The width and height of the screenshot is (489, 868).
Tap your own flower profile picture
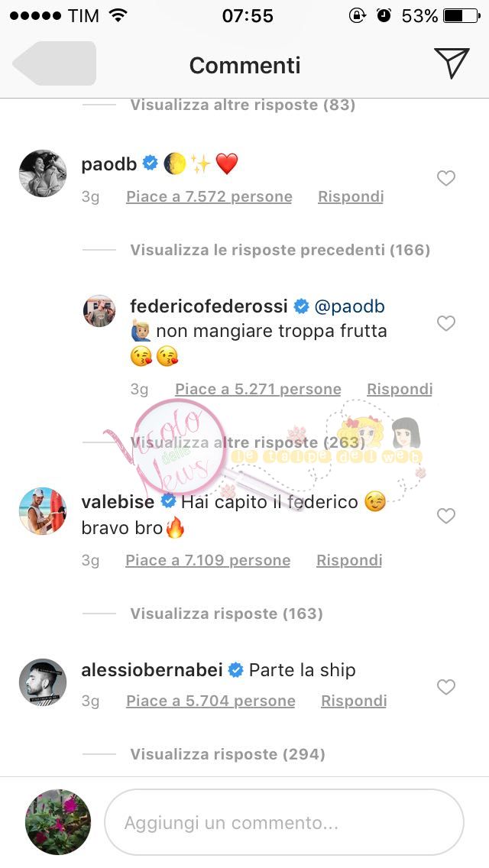[58, 822]
